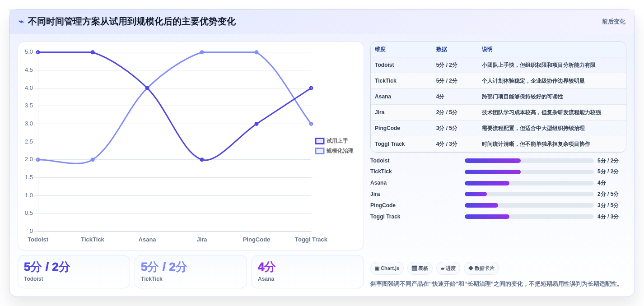Click Toggl Track description 时间统计清晰
The height and width of the screenshot is (306, 644).
pyautogui.click(x=498, y=144)
